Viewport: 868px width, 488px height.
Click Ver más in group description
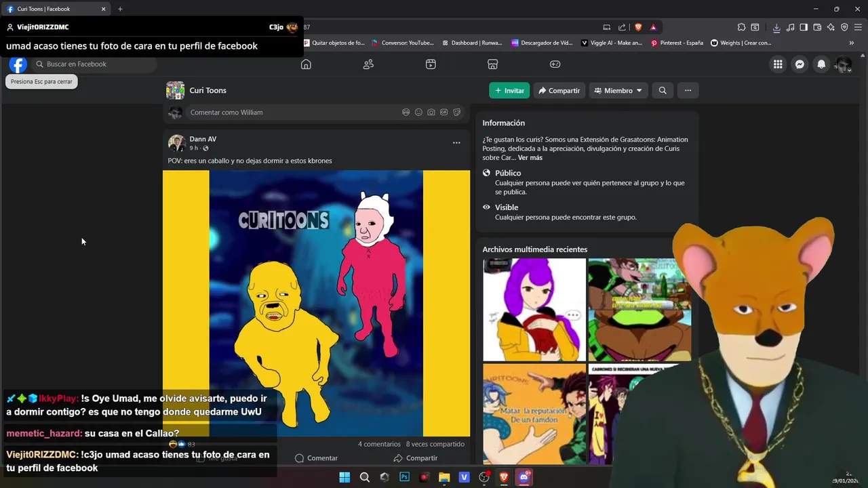(x=530, y=158)
